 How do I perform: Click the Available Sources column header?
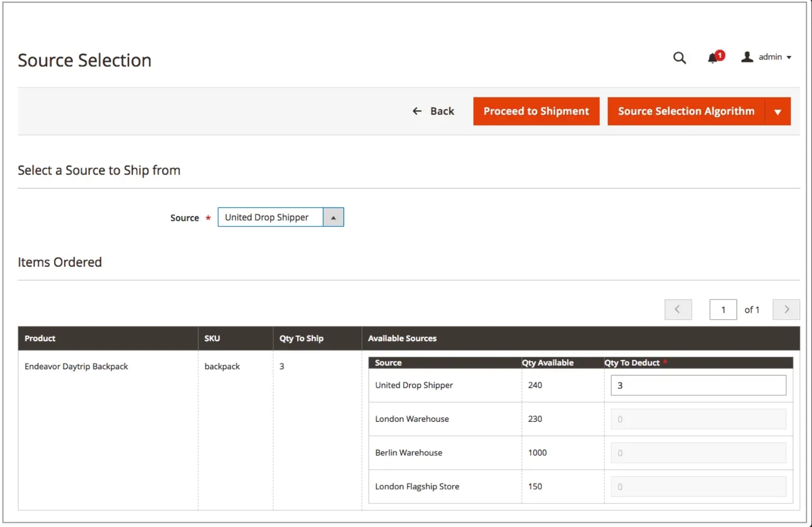pyautogui.click(x=580, y=338)
